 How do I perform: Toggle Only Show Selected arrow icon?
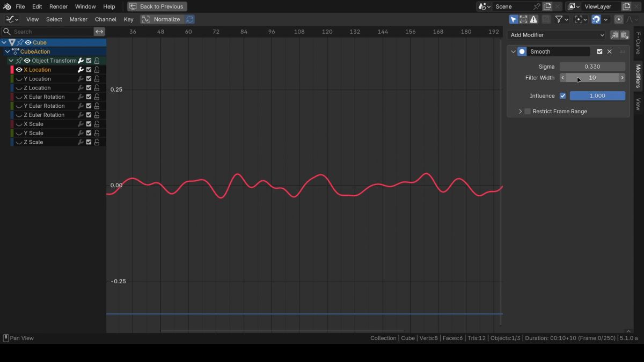tap(514, 19)
